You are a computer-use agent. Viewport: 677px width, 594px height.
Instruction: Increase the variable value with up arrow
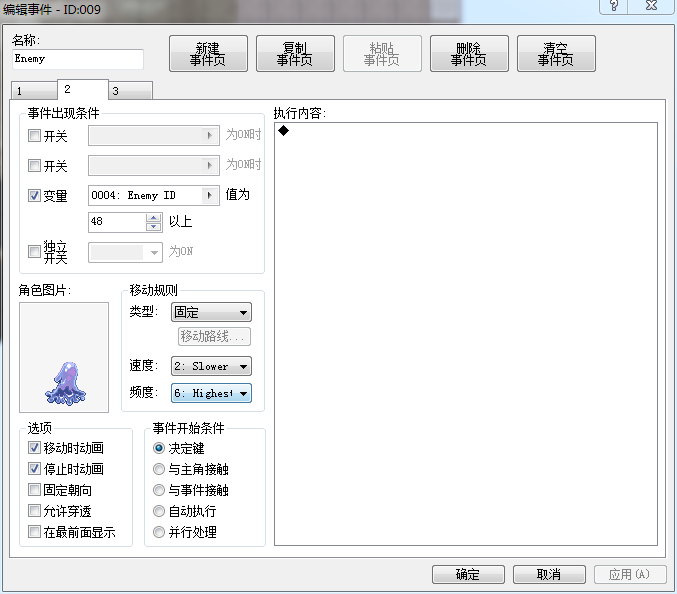click(154, 218)
